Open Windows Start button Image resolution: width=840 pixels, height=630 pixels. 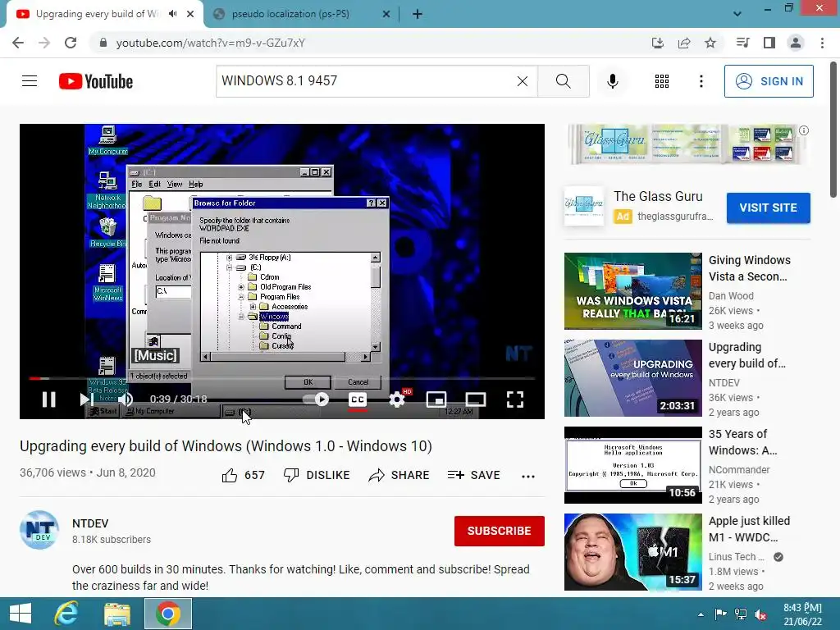point(21,614)
